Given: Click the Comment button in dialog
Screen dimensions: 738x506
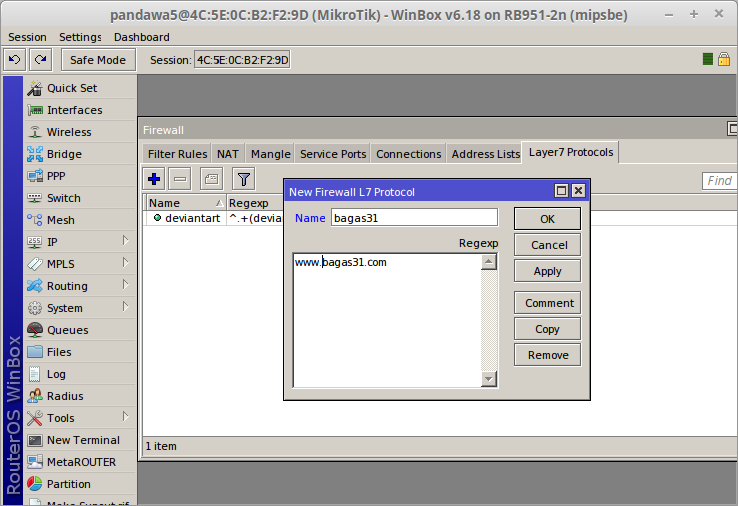Looking at the screenshot, I should [547, 303].
